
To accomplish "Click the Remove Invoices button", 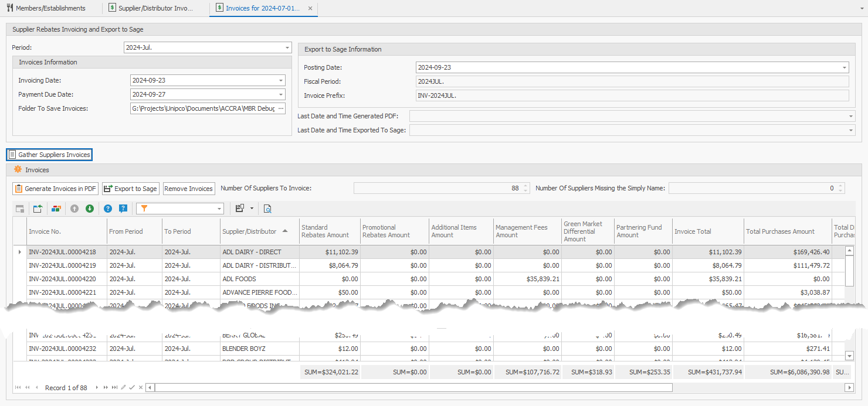I will 189,188.
